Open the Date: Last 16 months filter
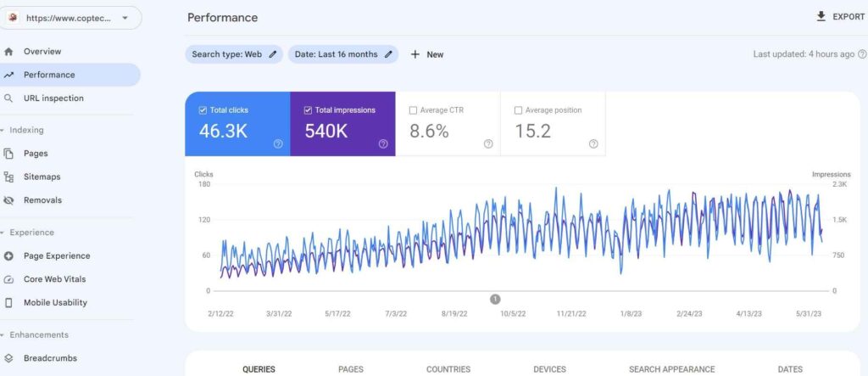Screen dimensions: 868x376 point(343,54)
